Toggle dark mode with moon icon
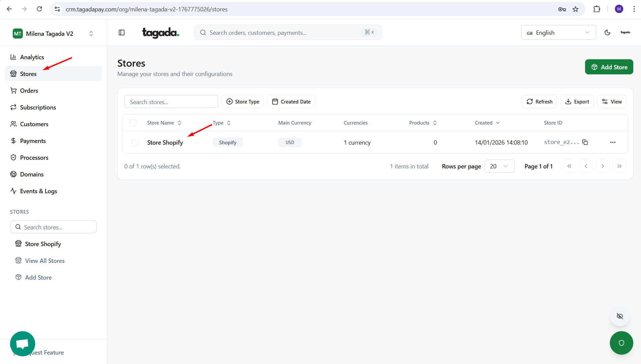Image resolution: width=641 pixels, height=364 pixels. (x=607, y=32)
